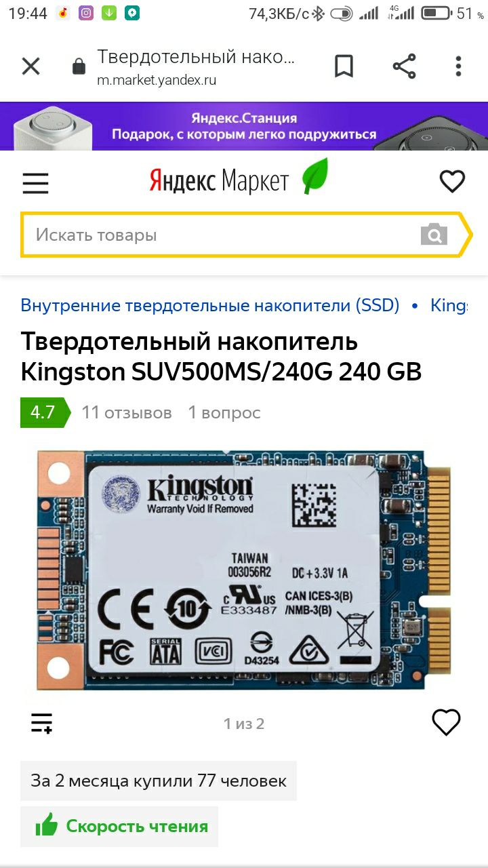Screen dimensions: 488x868
Task: Tap the camera image search icon
Action: pyautogui.click(x=434, y=235)
